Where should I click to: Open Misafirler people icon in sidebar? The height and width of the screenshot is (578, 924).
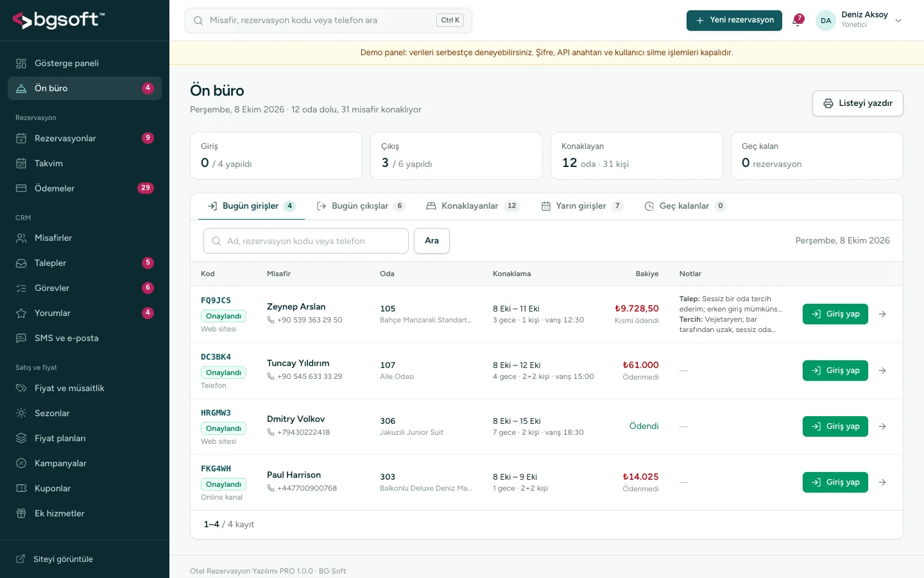point(21,238)
